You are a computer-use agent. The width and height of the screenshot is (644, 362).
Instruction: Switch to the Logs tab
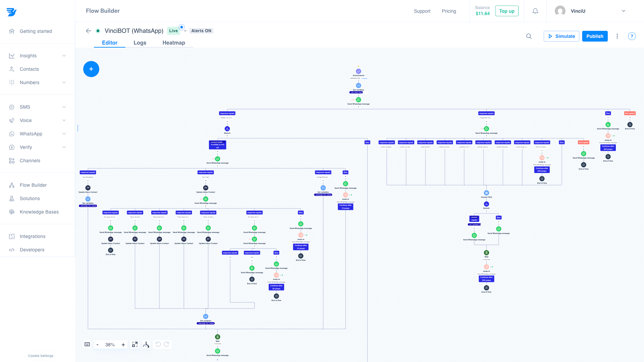pos(140,43)
